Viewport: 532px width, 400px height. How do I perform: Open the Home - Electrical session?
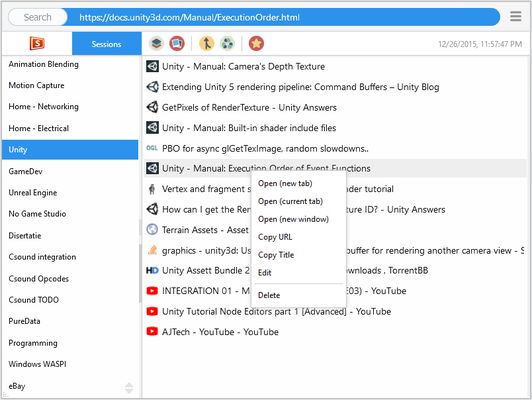point(70,128)
